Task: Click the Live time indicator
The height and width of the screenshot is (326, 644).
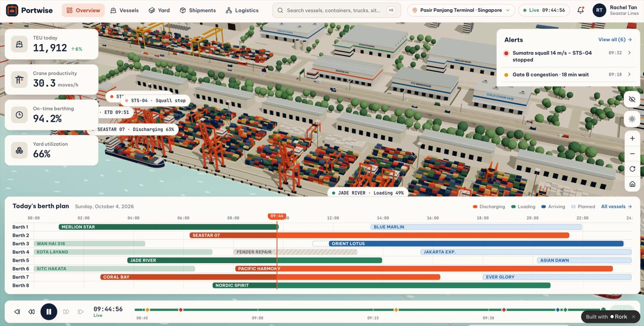Action: pyautogui.click(x=544, y=10)
